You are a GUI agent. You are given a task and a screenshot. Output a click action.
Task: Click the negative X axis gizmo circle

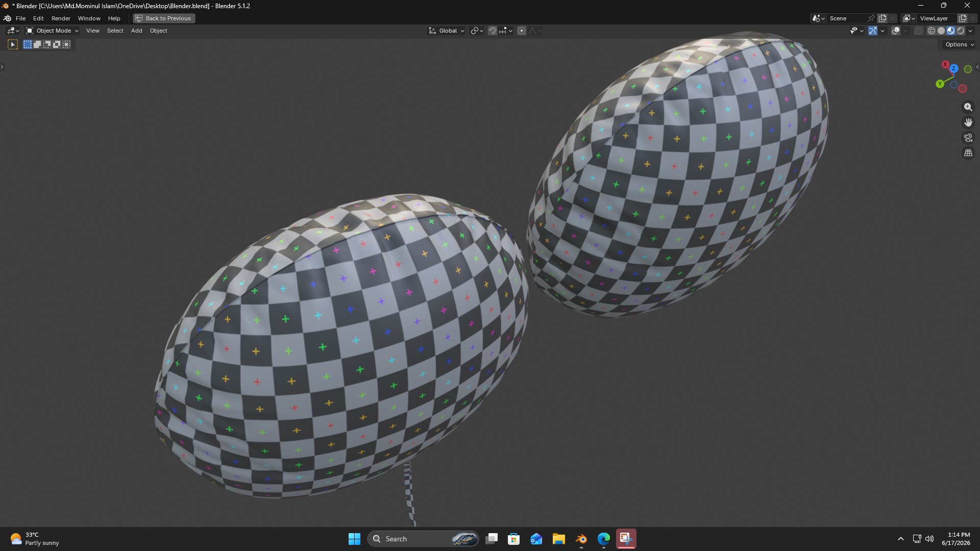pos(962,89)
